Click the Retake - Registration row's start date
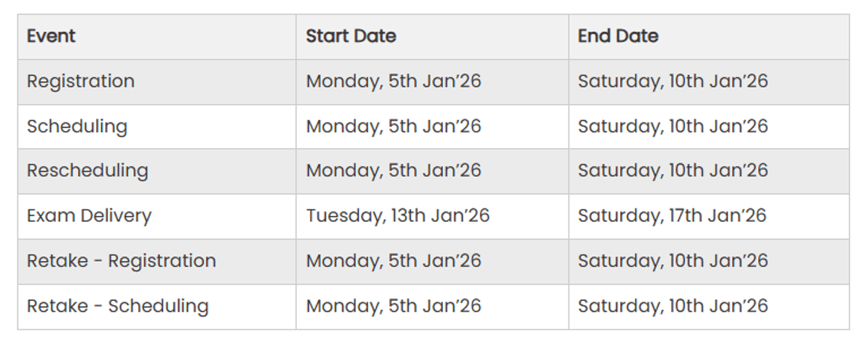The image size is (868, 339). (x=393, y=261)
